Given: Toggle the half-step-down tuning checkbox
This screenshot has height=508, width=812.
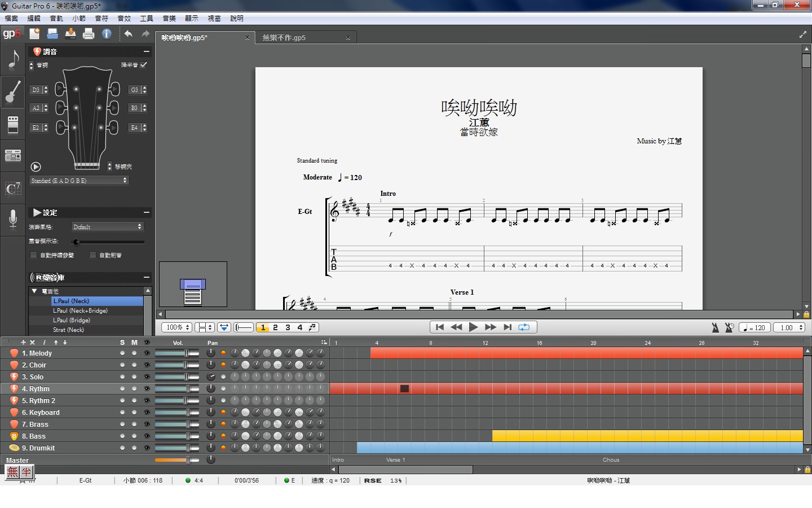Looking at the screenshot, I should pyautogui.click(x=144, y=65).
